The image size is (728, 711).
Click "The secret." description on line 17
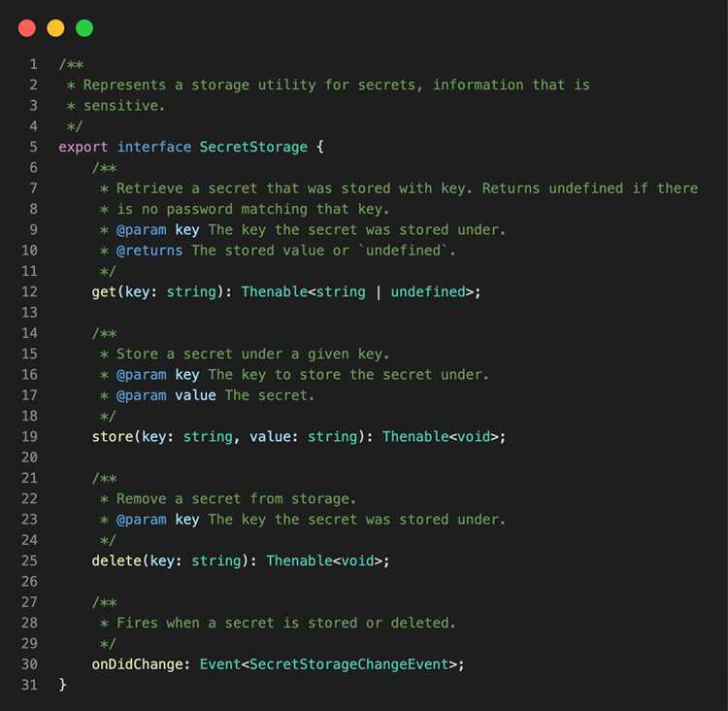tap(270, 396)
